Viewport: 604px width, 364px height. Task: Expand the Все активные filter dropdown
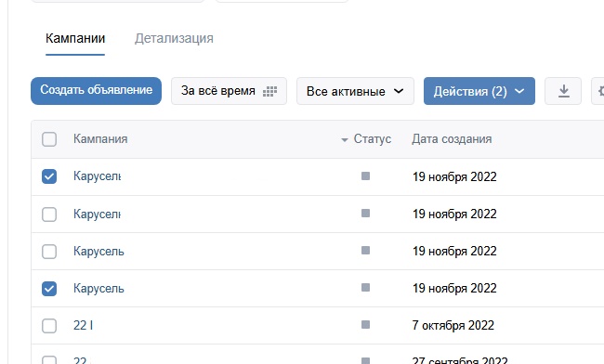[355, 91]
